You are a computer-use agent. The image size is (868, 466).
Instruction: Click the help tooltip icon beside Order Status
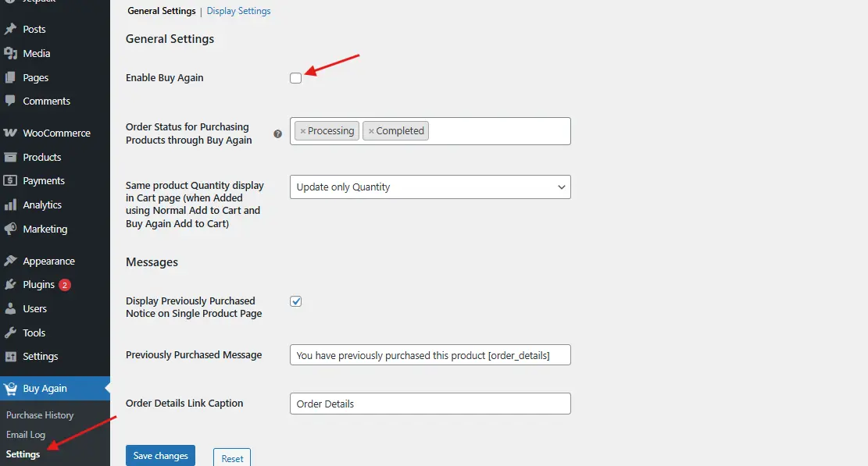pos(277,133)
